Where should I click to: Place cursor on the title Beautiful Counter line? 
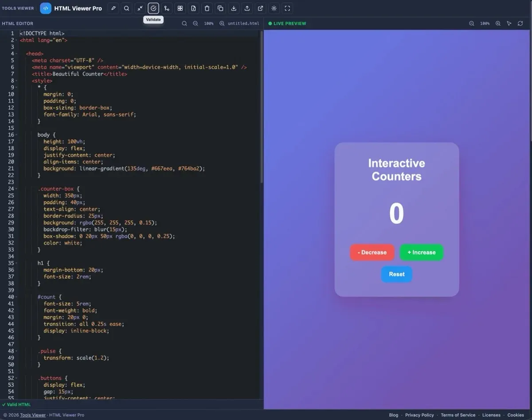[79, 74]
